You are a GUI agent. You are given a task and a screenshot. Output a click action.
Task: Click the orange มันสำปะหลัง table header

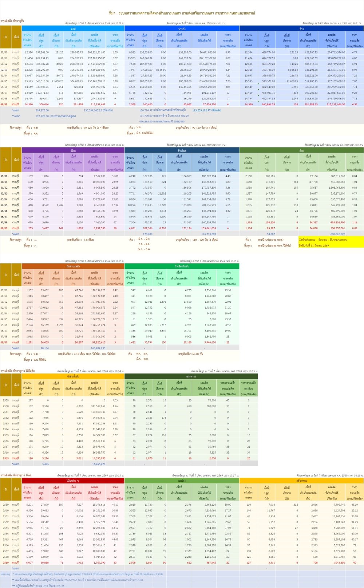(x=73, y=266)
